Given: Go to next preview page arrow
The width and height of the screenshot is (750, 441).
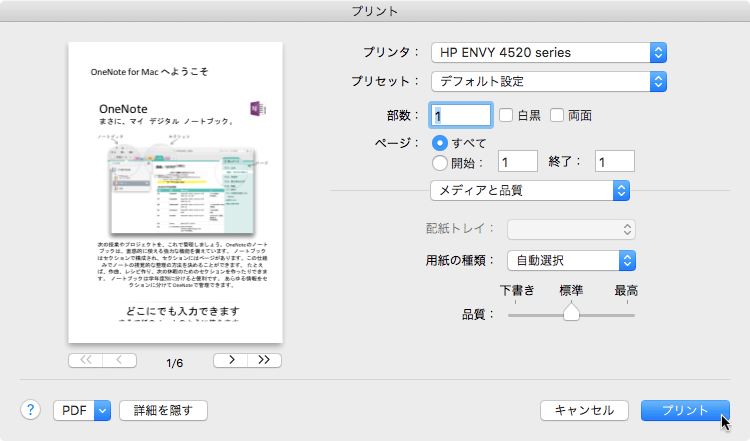Looking at the screenshot, I should point(231,360).
